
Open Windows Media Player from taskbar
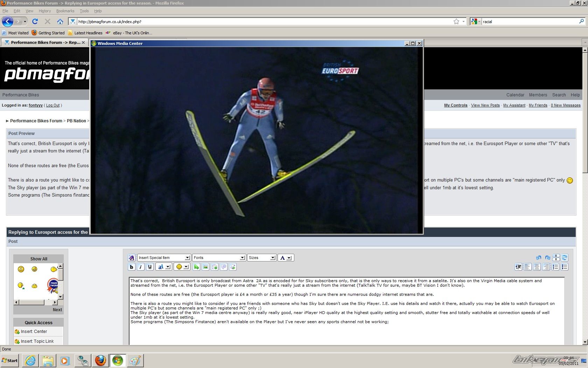pos(65,360)
